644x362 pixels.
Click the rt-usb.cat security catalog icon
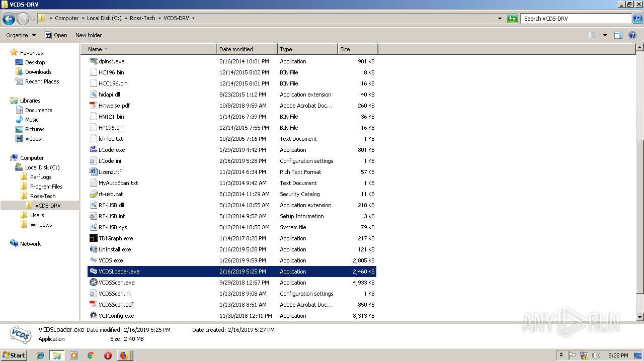click(x=94, y=194)
